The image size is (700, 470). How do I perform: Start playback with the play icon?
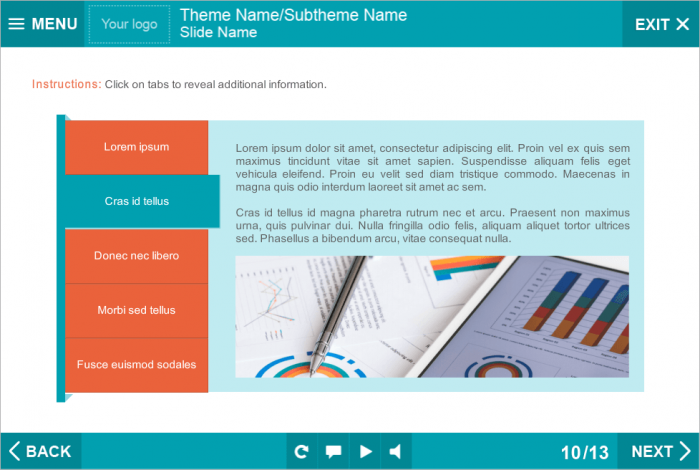pos(365,451)
